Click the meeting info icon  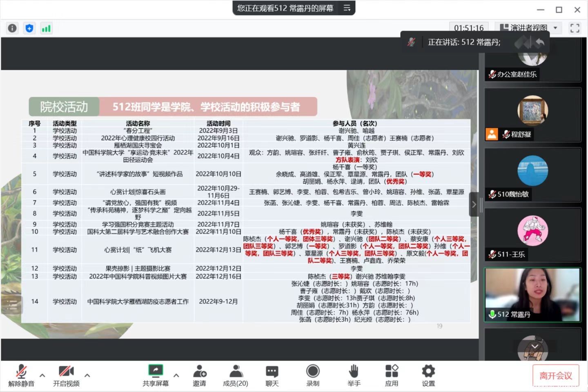tap(12, 28)
